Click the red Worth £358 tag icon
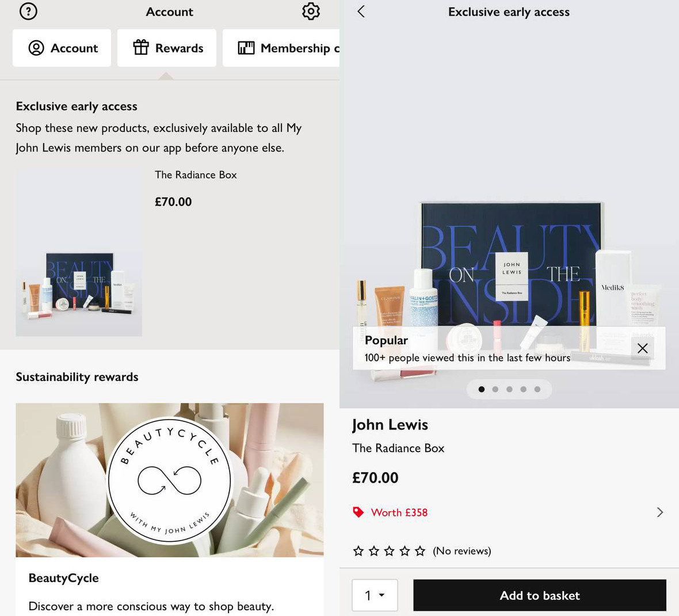This screenshot has width=679, height=616. [x=358, y=512]
